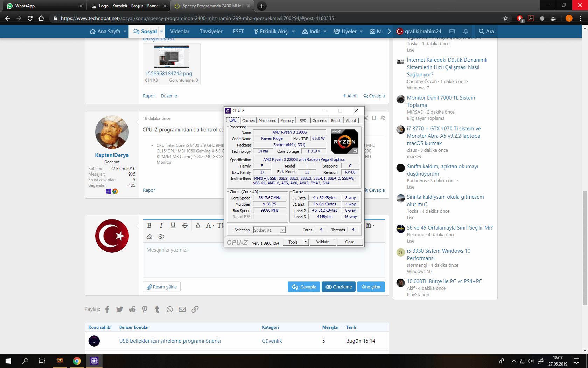
Task: Switch to the SPD tab in CPU-Z
Action: point(303,121)
